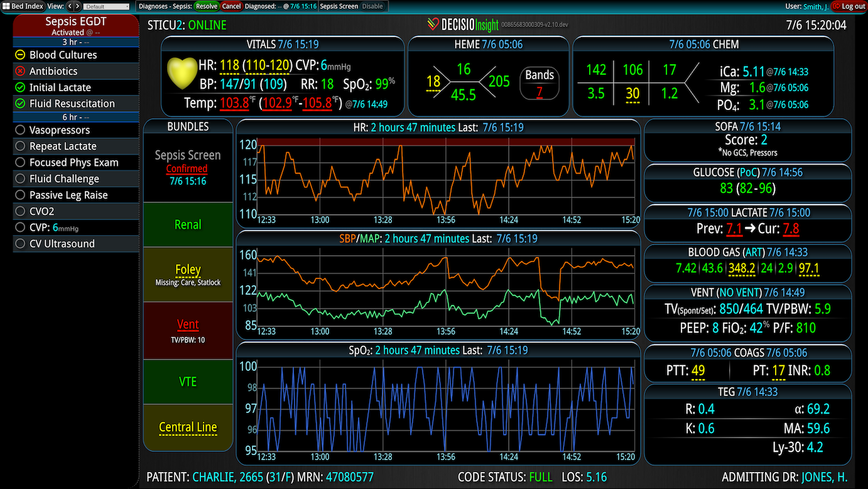Viewport: 868px width, 489px height.
Task: Click the DECISIO Insight logo
Action: (x=462, y=25)
